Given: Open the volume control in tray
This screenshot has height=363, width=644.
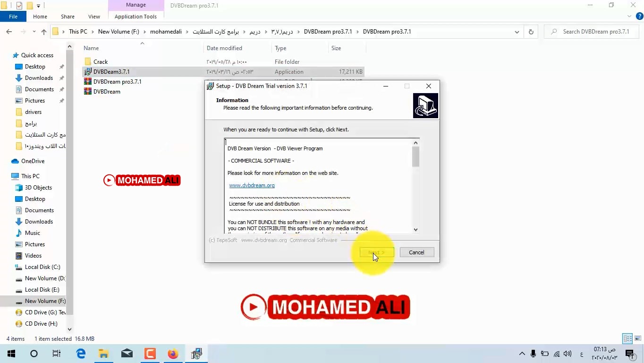Looking at the screenshot, I should pyautogui.click(x=568, y=354).
